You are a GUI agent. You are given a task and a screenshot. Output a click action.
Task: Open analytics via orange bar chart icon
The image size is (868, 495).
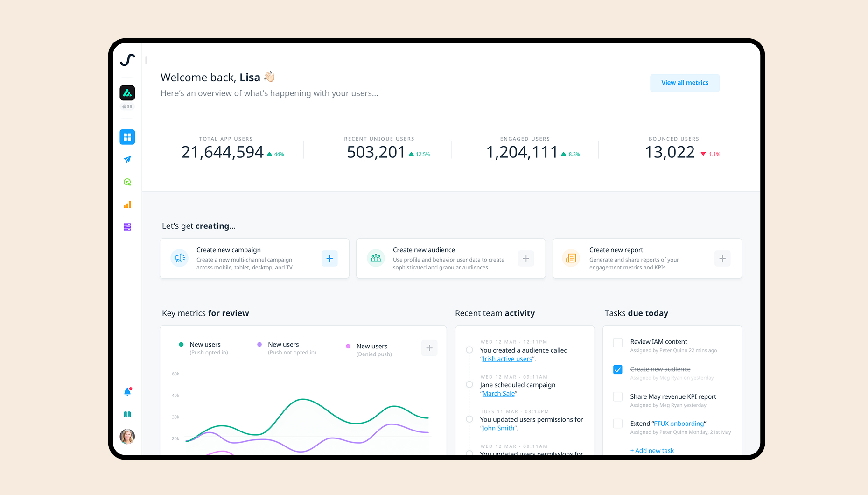[x=127, y=205]
